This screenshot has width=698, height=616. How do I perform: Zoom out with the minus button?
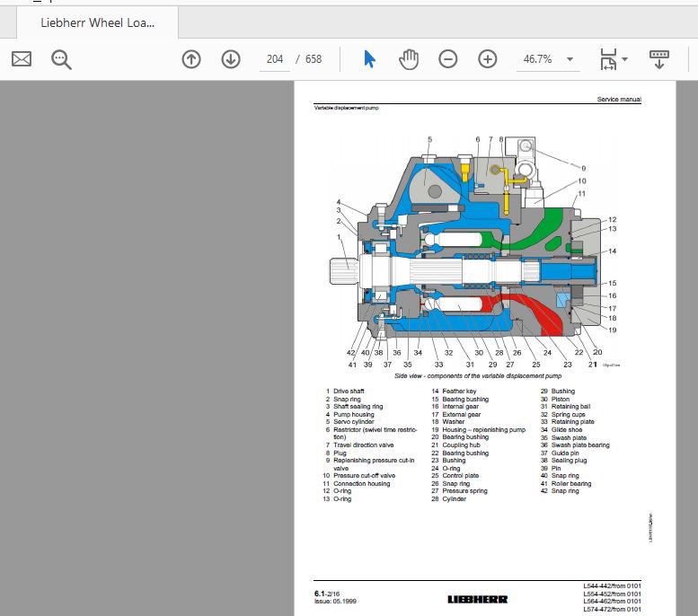click(x=448, y=59)
